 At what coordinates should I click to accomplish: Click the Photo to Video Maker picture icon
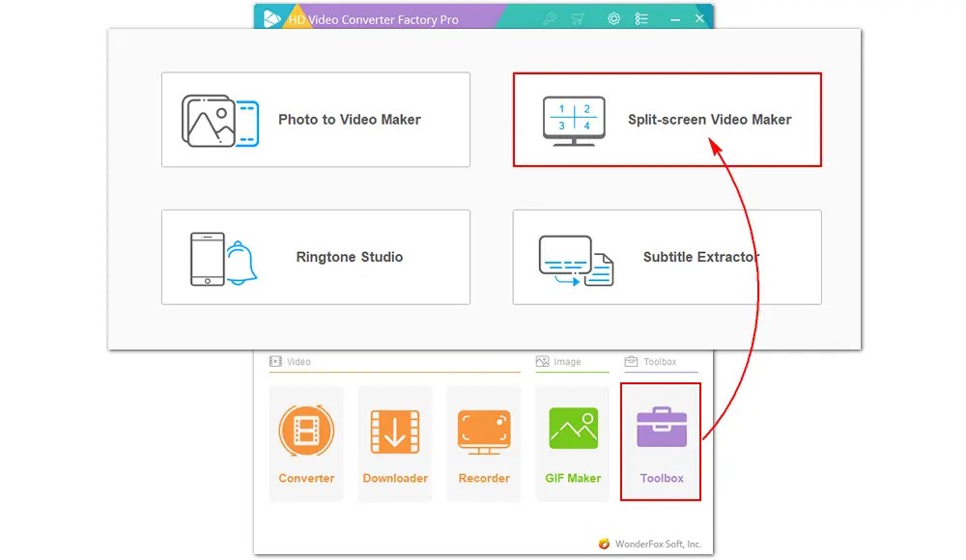pyautogui.click(x=220, y=121)
